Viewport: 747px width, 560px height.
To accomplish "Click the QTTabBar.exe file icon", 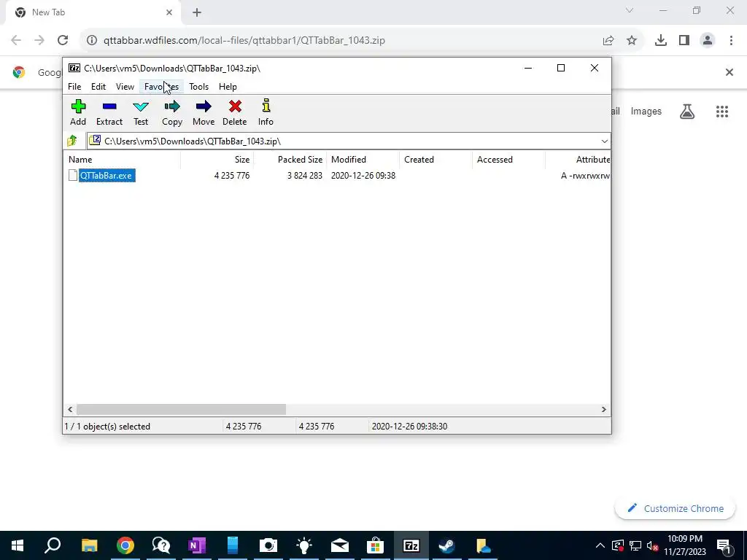I will pyautogui.click(x=73, y=175).
